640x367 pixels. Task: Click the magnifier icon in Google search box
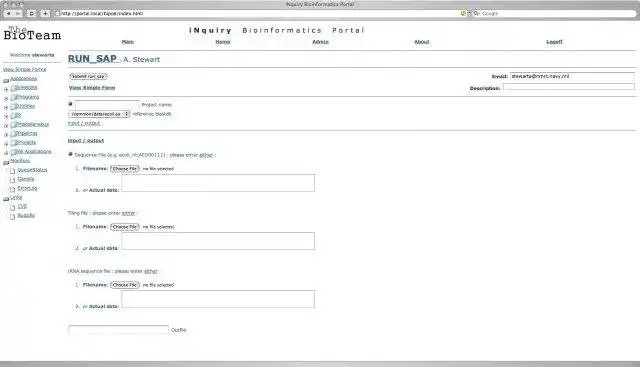click(476, 13)
